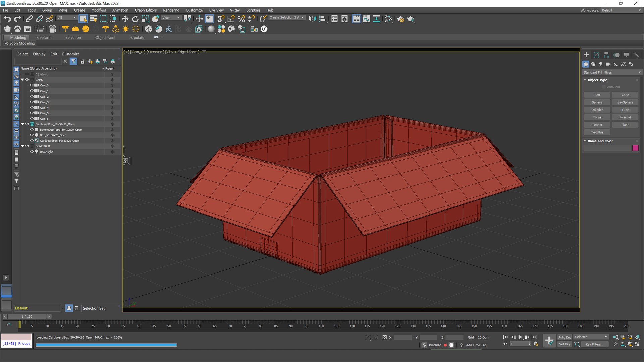Create a Teapot primitive
Image resolution: width=644 pixels, height=362 pixels.
597,125
